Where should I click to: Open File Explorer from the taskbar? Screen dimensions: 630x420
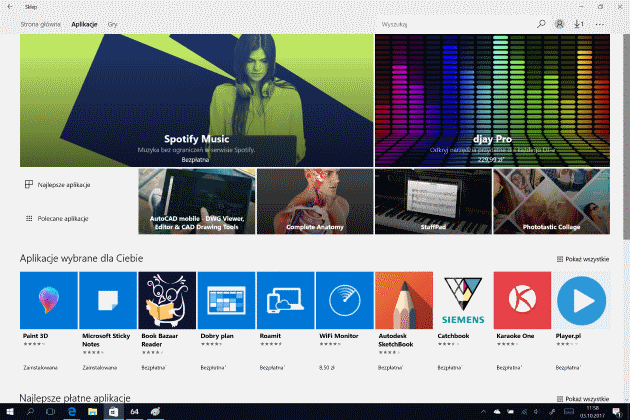click(x=92, y=412)
